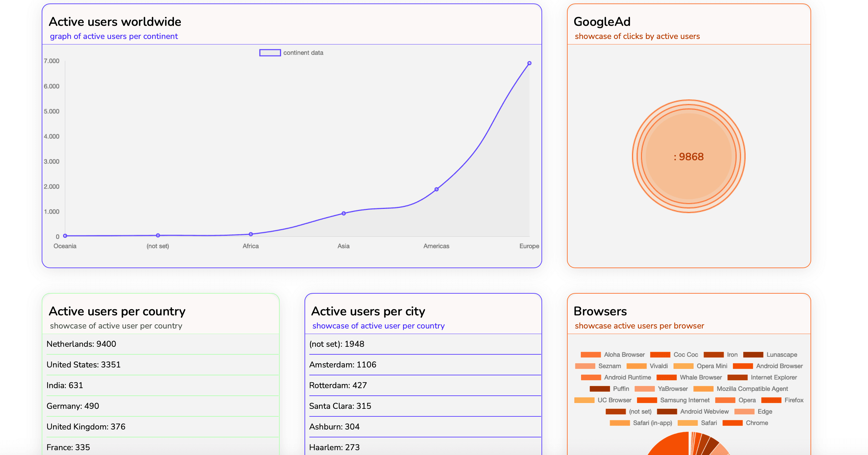
Task: Click the Oceania data point on chart
Action: [65, 236]
